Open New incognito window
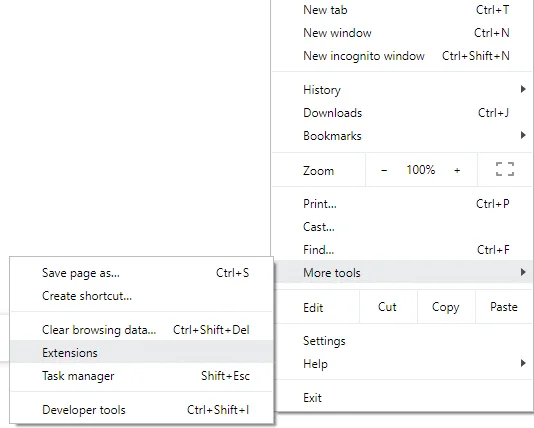The height and width of the screenshot is (428, 534). point(402,56)
